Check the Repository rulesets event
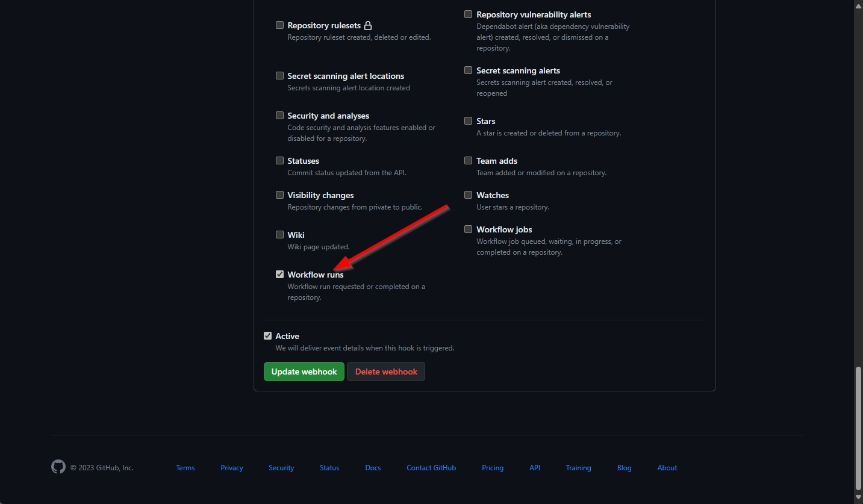The height and width of the screenshot is (504, 863). (279, 25)
